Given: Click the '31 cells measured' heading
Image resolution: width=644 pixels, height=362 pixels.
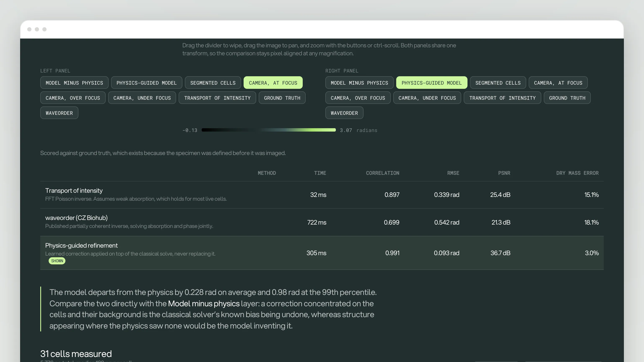Looking at the screenshot, I should click(76, 354).
